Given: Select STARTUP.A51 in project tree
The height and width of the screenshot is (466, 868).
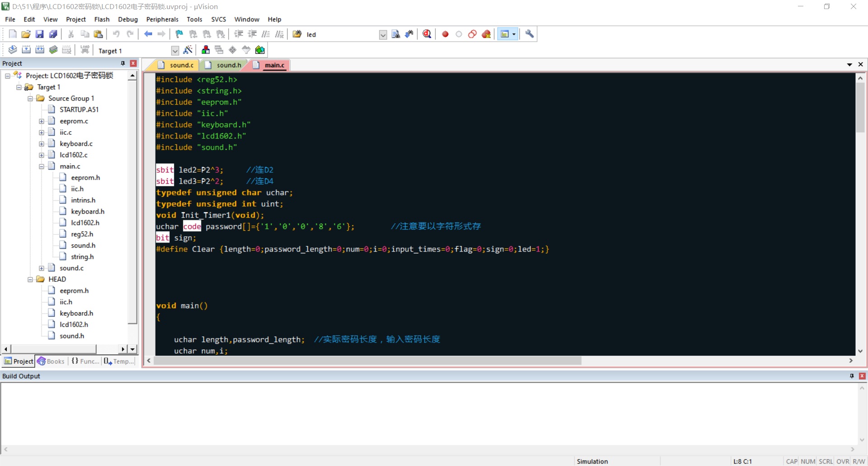Looking at the screenshot, I should pos(79,109).
